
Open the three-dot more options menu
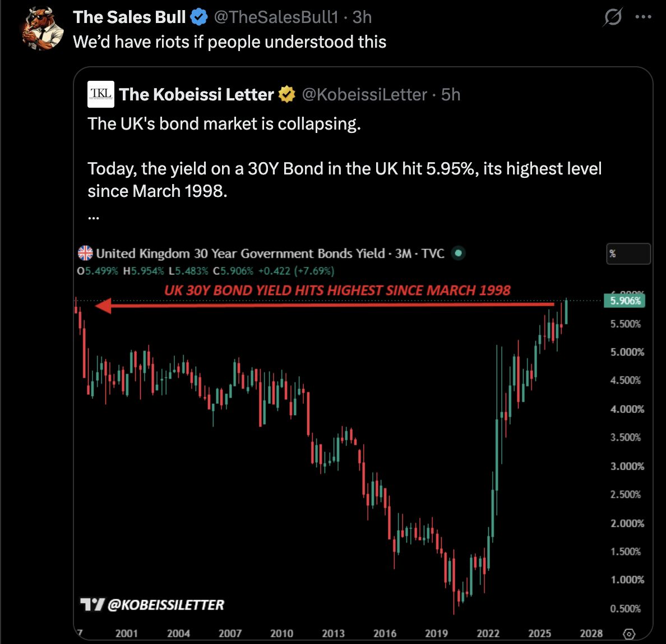click(x=643, y=17)
